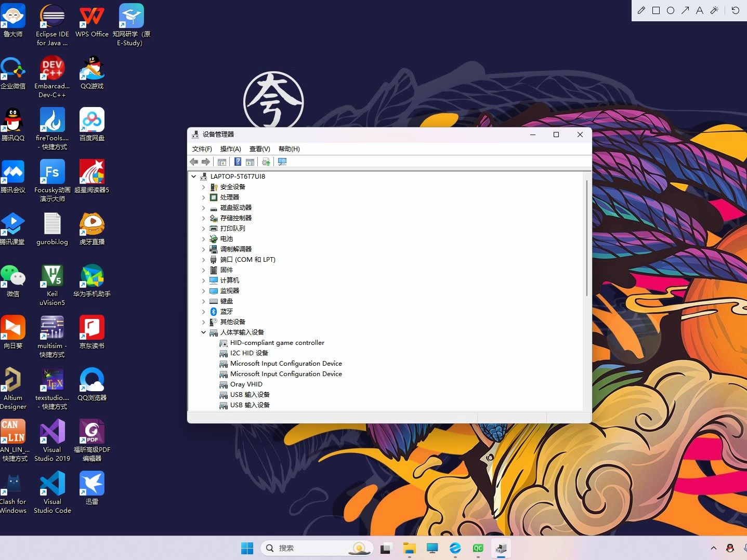747x560 pixels.
Task: Select the Oray VHID device
Action: point(246,384)
